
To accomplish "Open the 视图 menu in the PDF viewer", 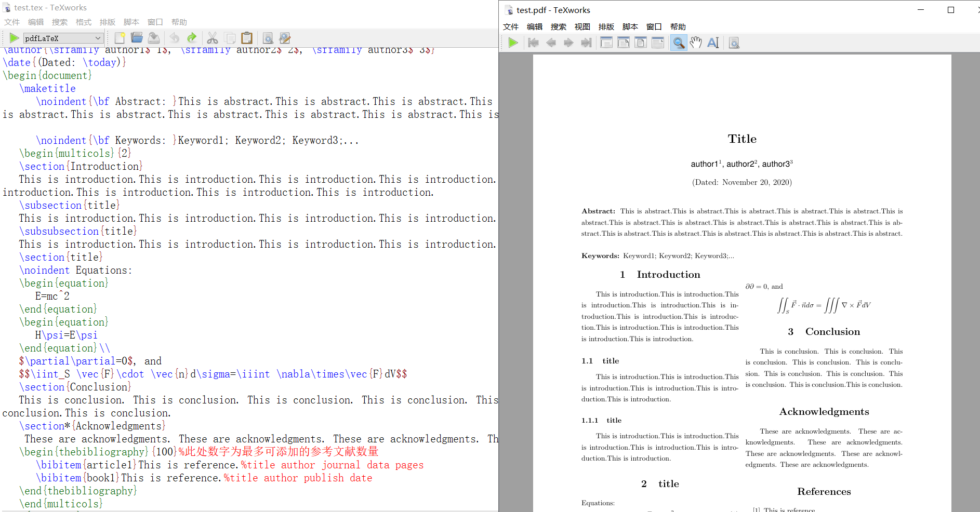I will pos(582,26).
